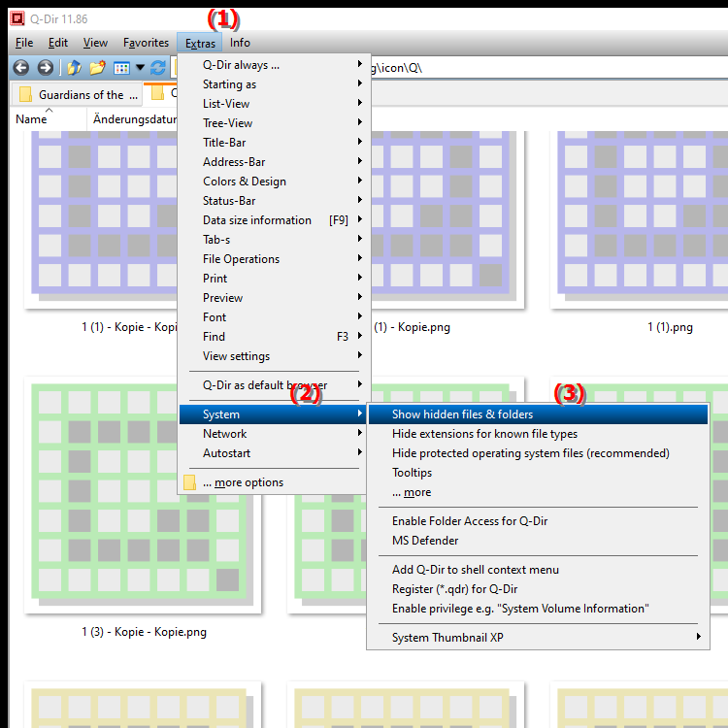This screenshot has height=728, width=728.
Task: Open the Font submenu
Action: (x=274, y=317)
